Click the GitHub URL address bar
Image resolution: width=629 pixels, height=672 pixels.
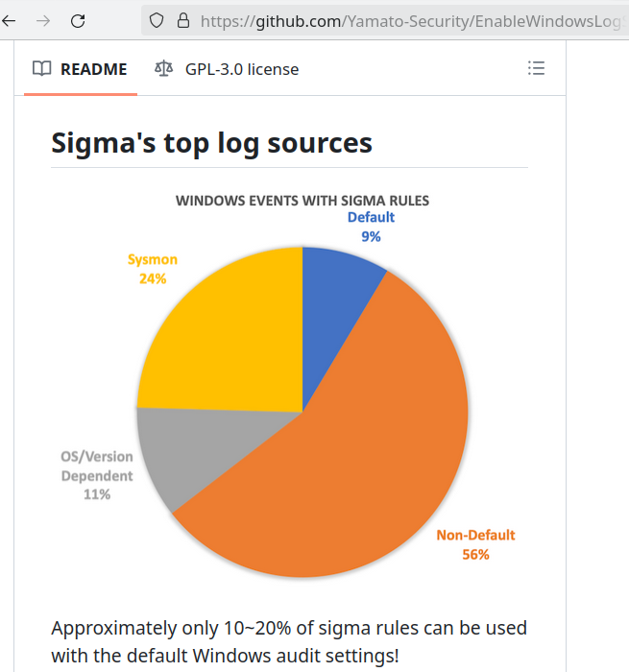(x=385, y=20)
